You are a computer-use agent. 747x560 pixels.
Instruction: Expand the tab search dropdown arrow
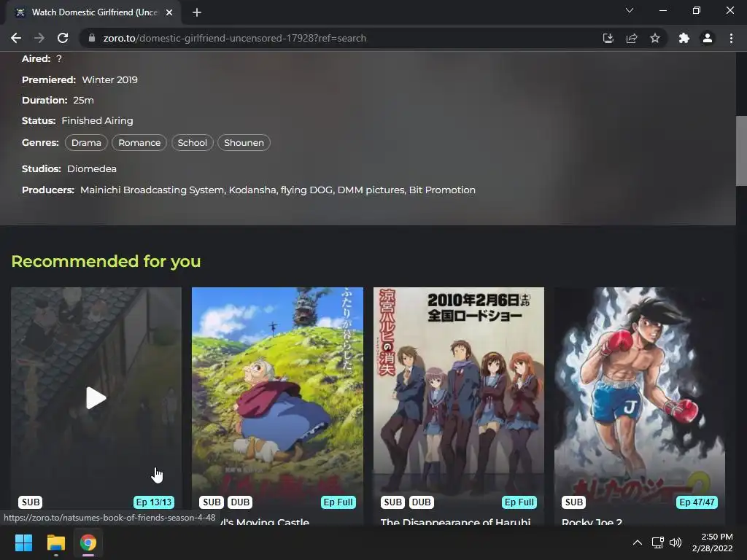[630, 10]
